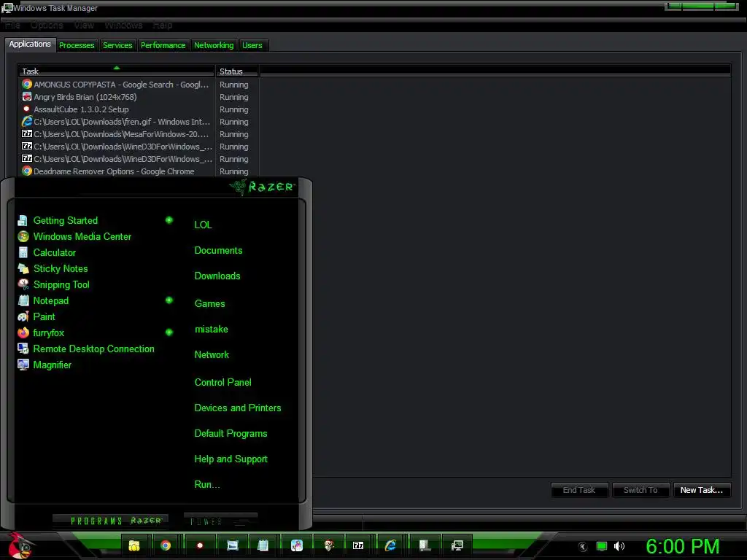Switch to Internet Explorer on taskbar
The image size is (747, 560).
pos(391,545)
